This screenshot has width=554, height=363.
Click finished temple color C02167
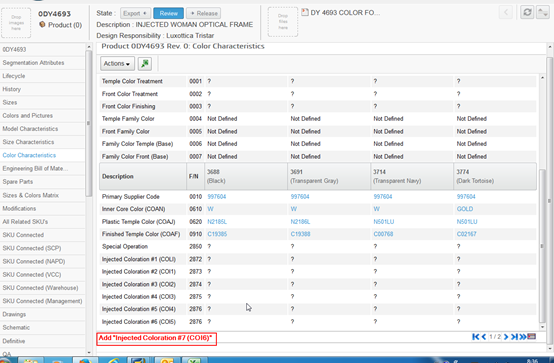tap(466, 234)
